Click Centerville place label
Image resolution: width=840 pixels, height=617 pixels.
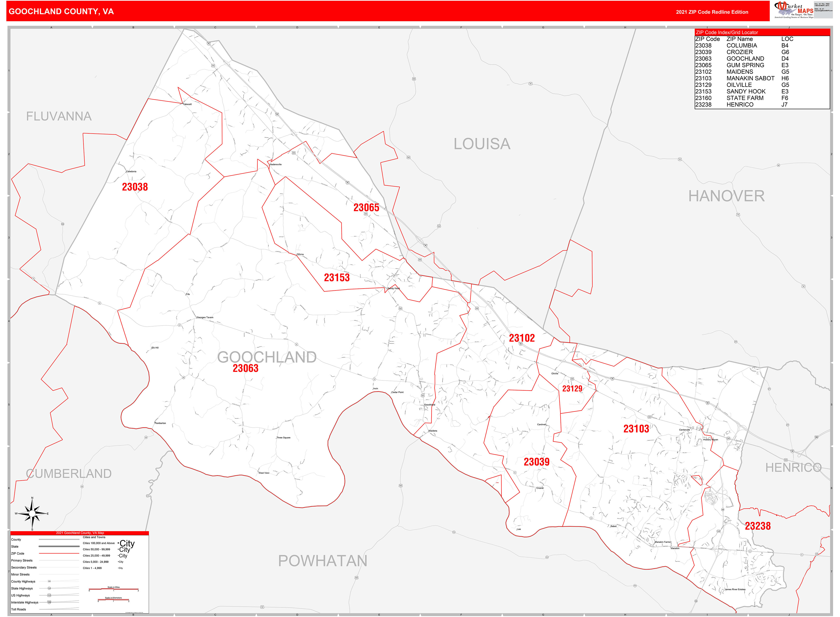(x=684, y=430)
